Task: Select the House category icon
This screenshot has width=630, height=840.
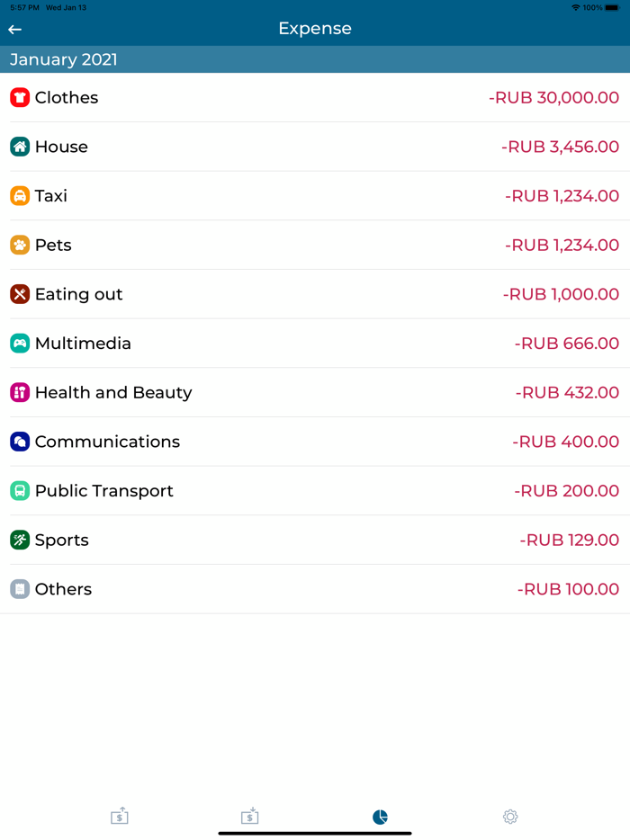Action: click(22, 147)
